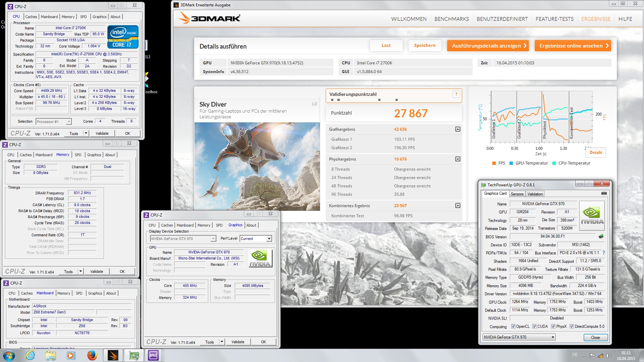644x362 pixels.
Task: Open Firefox from the taskbar
Action: click(92, 355)
